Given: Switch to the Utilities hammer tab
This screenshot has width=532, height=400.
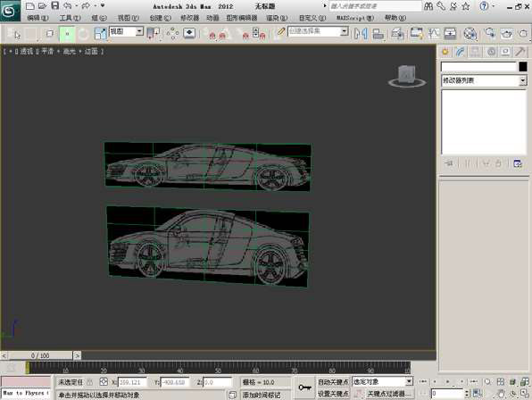Looking at the screenshot, I should (520, 52).
